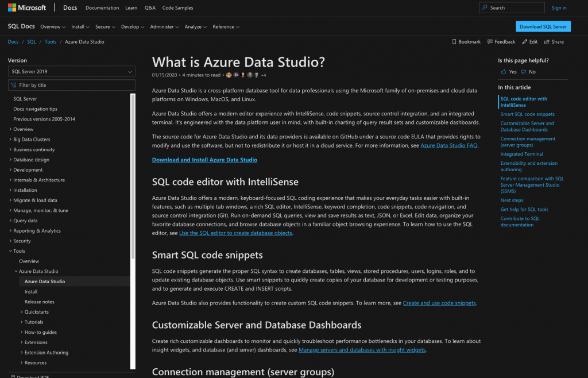Open Code Samples in top nav

178,7
